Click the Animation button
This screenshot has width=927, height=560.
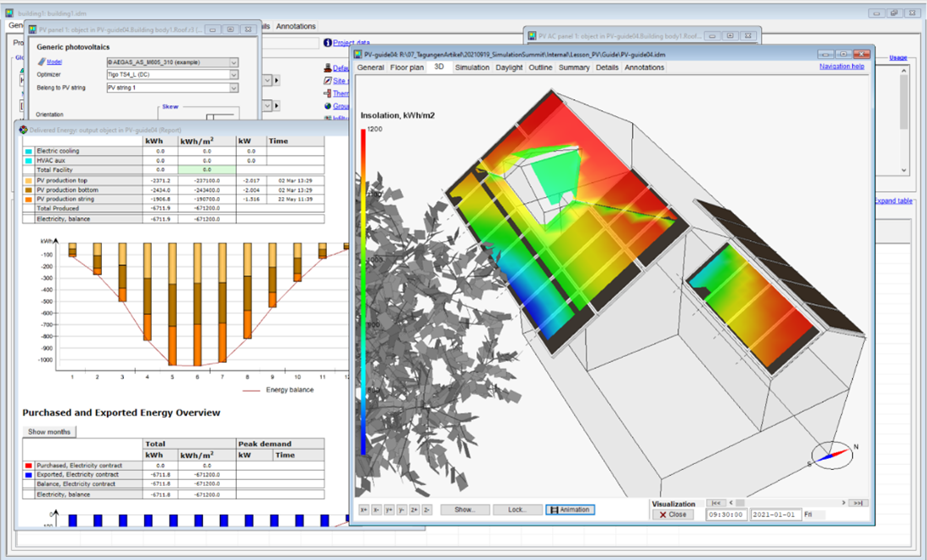(571, 509)
